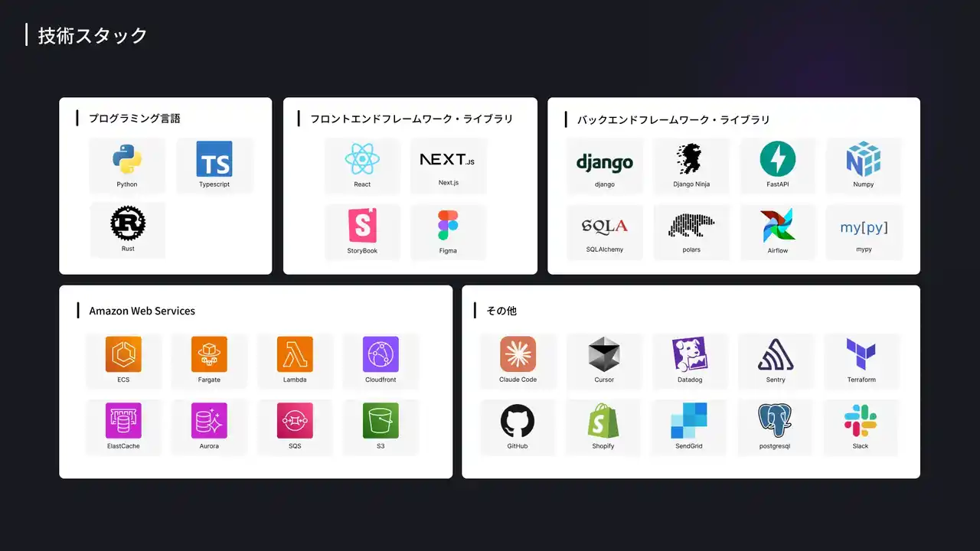Click the Python logo icon
980x551 pixels.
[x=127, y=159]
